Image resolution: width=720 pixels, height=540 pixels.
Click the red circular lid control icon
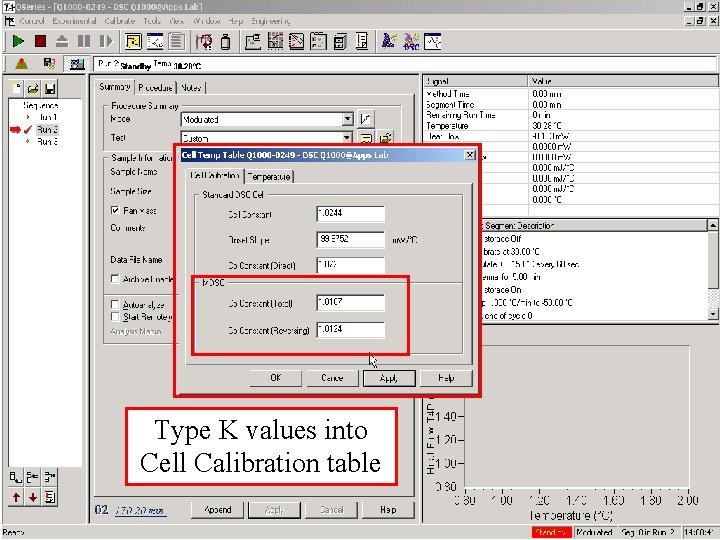204,42
